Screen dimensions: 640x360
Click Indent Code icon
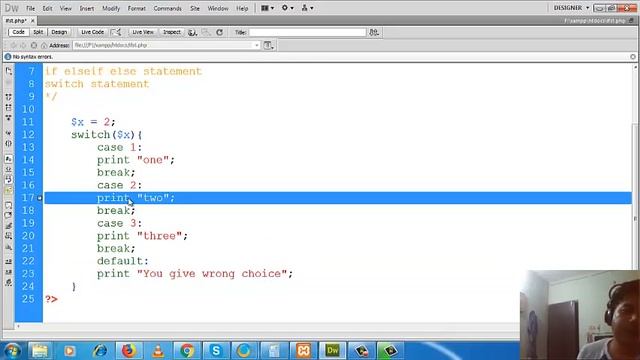[x=9, y=262]
